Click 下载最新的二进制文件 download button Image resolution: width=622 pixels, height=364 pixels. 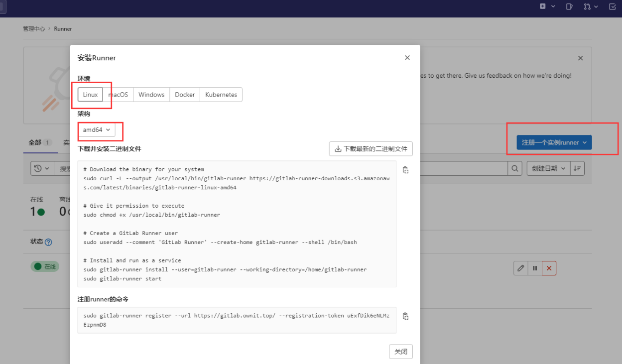coord(371,149)
